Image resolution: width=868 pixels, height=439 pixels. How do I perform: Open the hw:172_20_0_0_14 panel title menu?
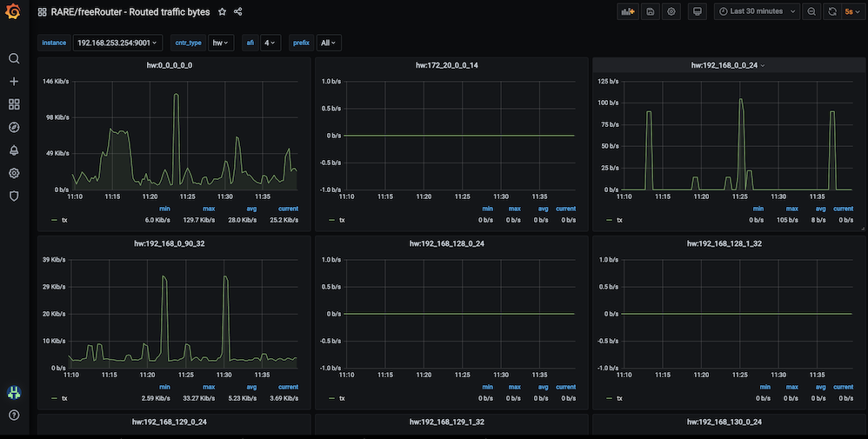pos(447,65)
